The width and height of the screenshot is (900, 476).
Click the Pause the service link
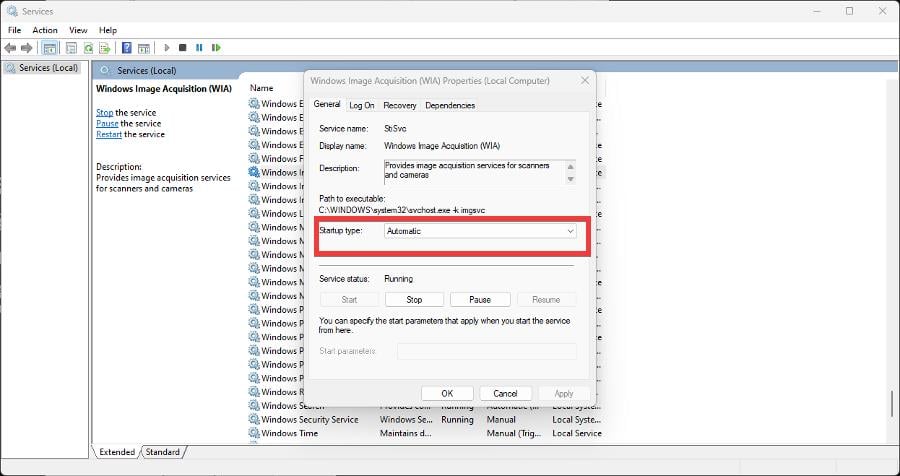click(x=107, y=123)
